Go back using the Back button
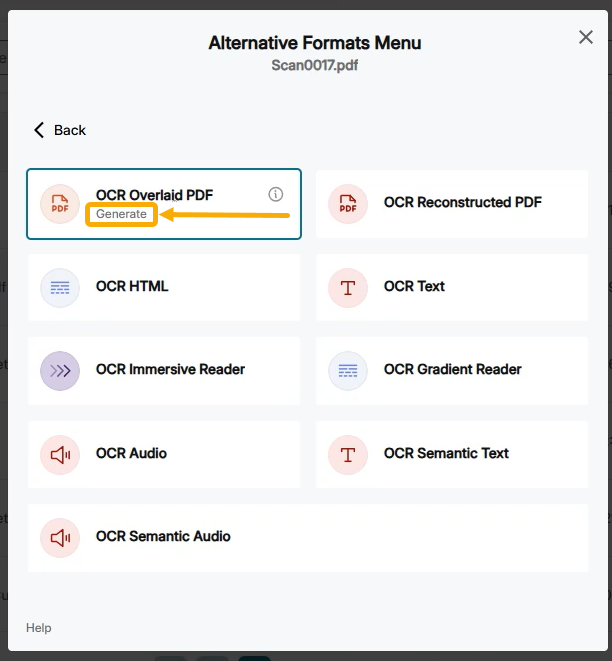The width and height of the screenshot is (612, 661). pos(60,130)
